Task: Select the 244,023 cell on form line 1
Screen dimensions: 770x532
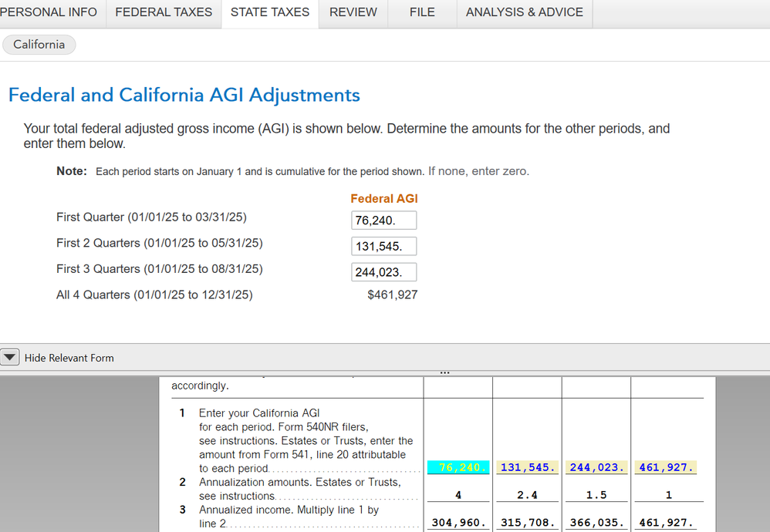Action: click(596, 467)
